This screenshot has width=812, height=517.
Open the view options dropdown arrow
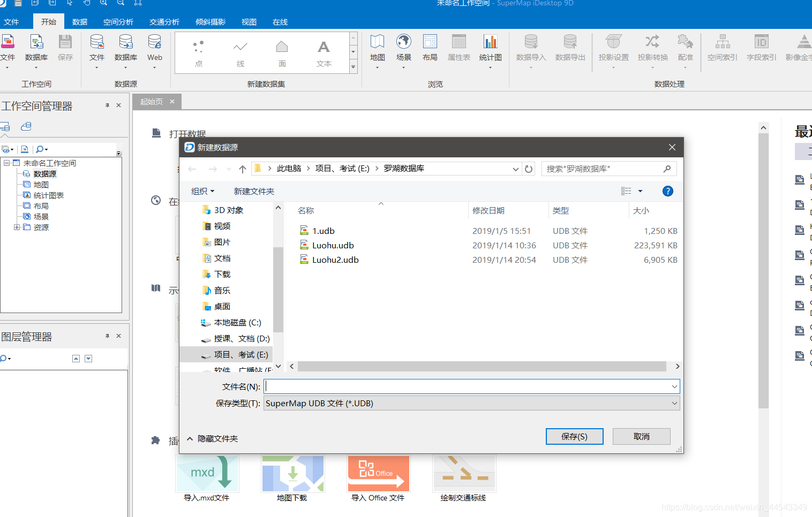640,191
